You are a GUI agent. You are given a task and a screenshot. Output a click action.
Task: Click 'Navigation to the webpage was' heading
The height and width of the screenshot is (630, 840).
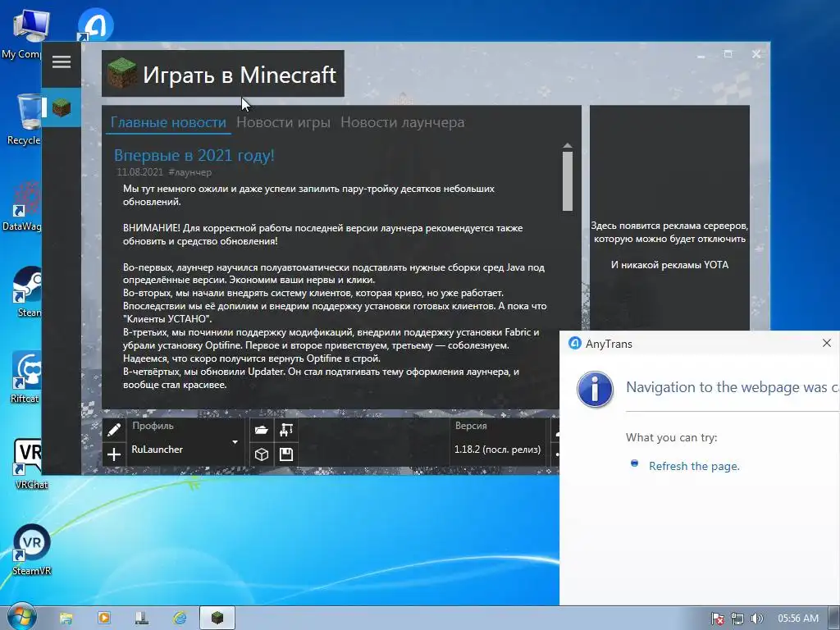(732, 387)
